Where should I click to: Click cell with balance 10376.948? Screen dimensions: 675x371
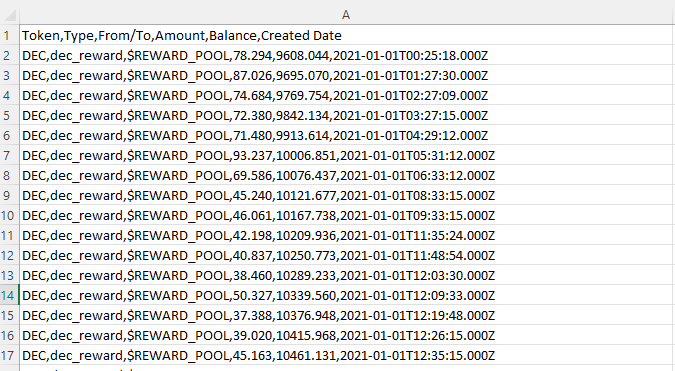(347, 315)
